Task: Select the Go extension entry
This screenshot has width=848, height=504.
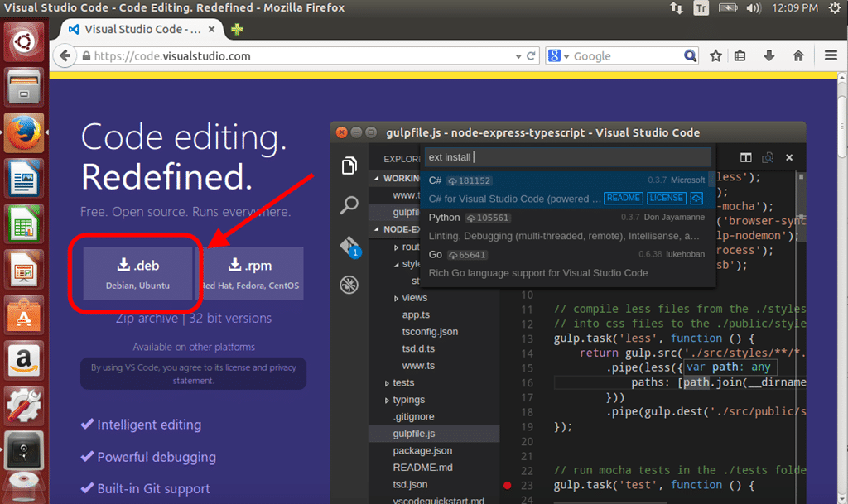Action: (x=567, y=264)
